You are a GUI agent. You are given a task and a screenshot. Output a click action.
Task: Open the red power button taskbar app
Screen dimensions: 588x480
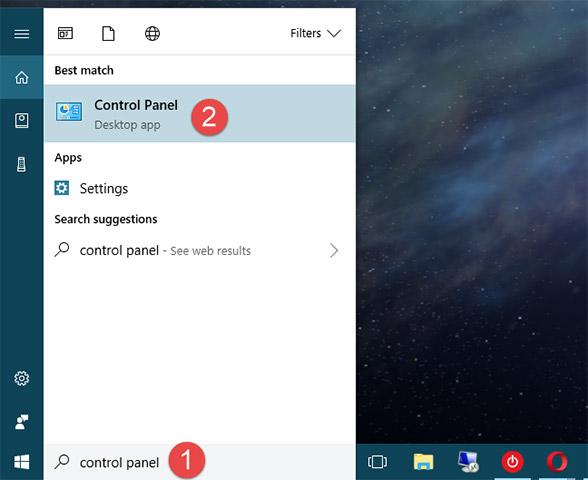click(513, 462)
